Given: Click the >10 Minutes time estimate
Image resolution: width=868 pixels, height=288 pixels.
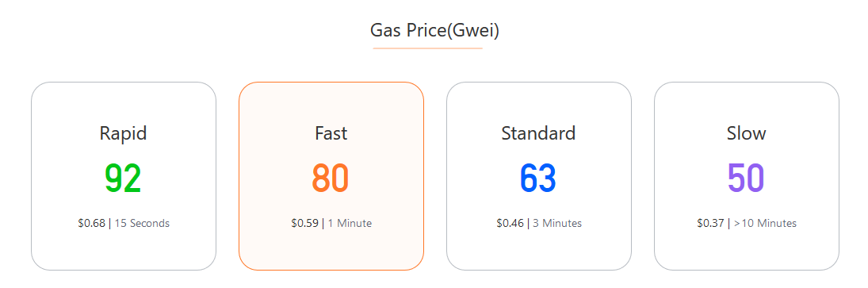Looking at the screenshot, I should coord(765,223).
